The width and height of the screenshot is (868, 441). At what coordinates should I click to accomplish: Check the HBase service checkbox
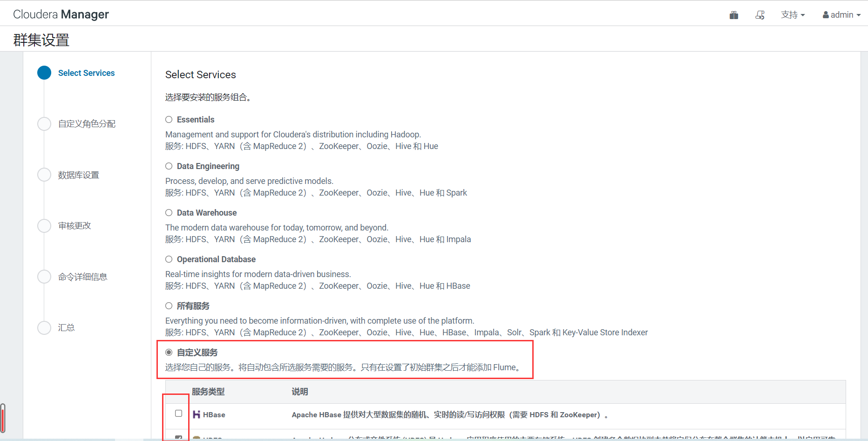tap(178, 414)
